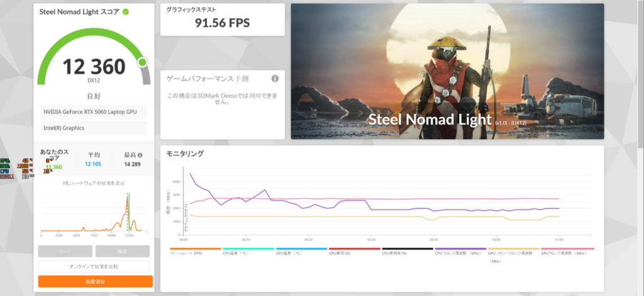This screenshot has height=296, width=644.
Task: Toggle the フレームレート (FPS) legend series
Action: pos(195,251)
